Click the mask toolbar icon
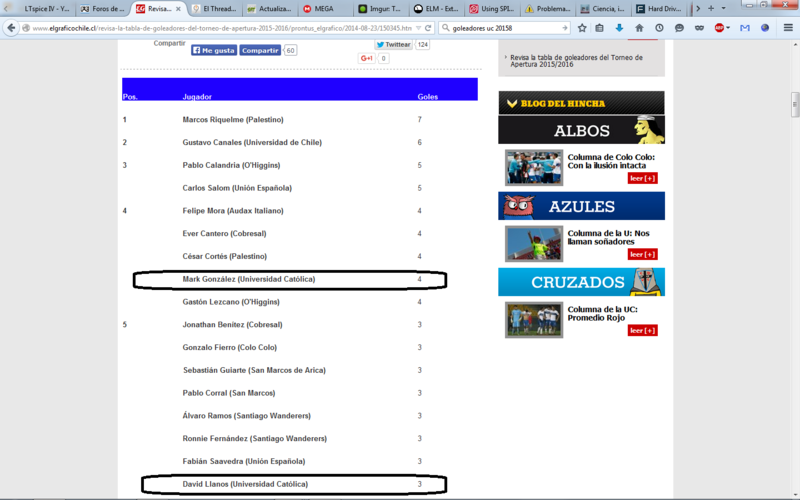 click(x=699, y=28)
